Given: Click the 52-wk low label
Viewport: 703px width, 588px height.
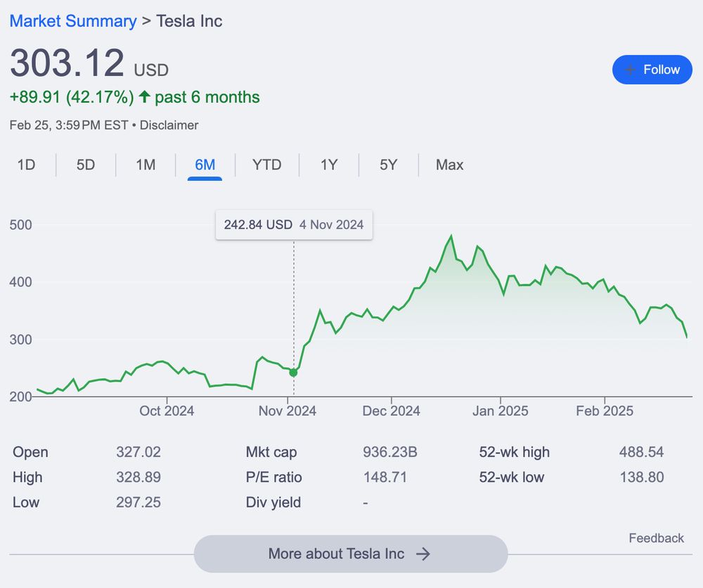Looking at the screenshot, I should 512,477.
